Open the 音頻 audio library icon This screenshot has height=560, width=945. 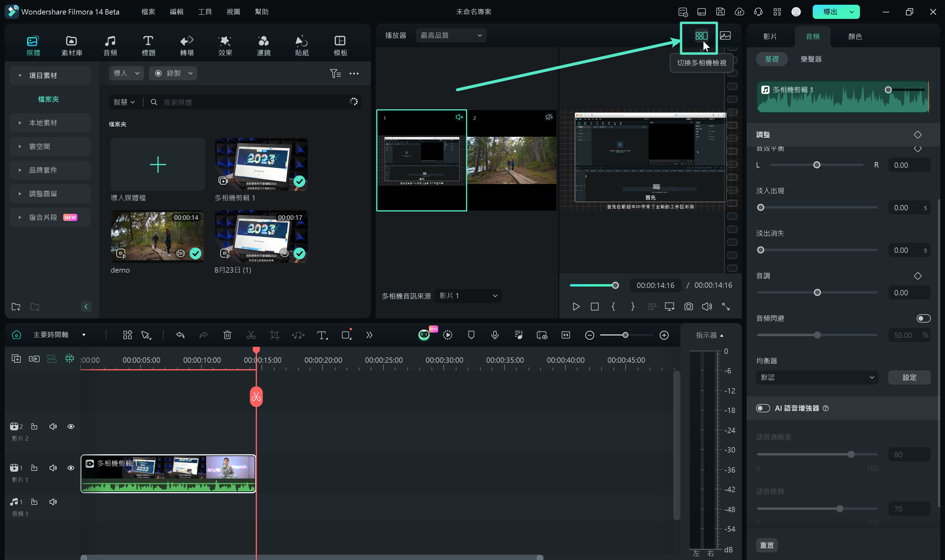(x=110, y=45)
